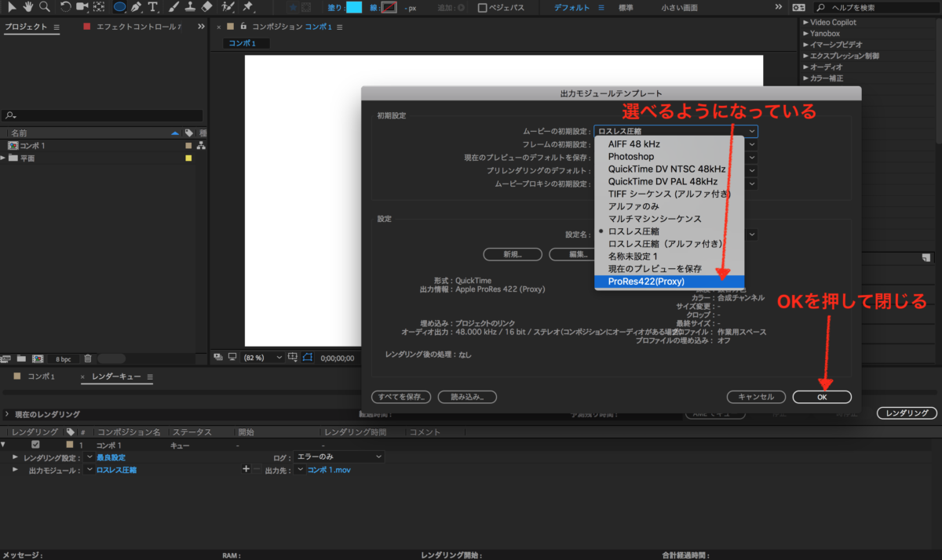Viewport: 942px width, 560px height.
Task: Select the Roto Brush tool
Action: coord(228,7)
